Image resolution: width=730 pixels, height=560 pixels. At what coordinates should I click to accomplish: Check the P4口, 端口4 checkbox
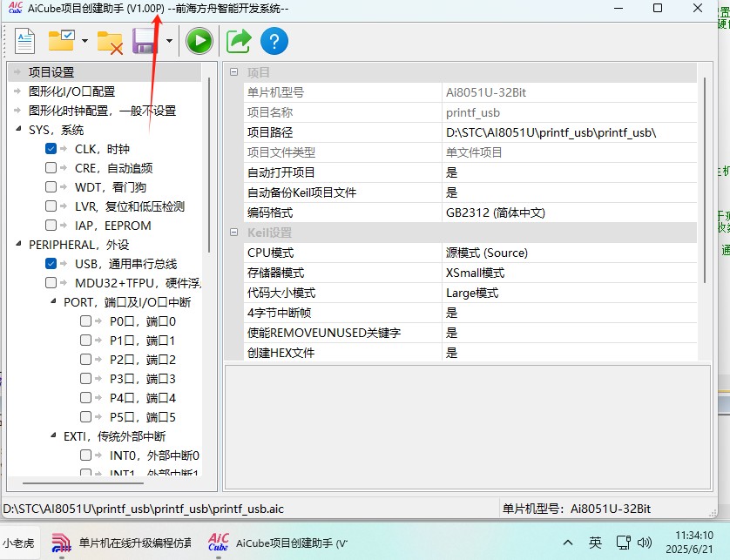85,397
